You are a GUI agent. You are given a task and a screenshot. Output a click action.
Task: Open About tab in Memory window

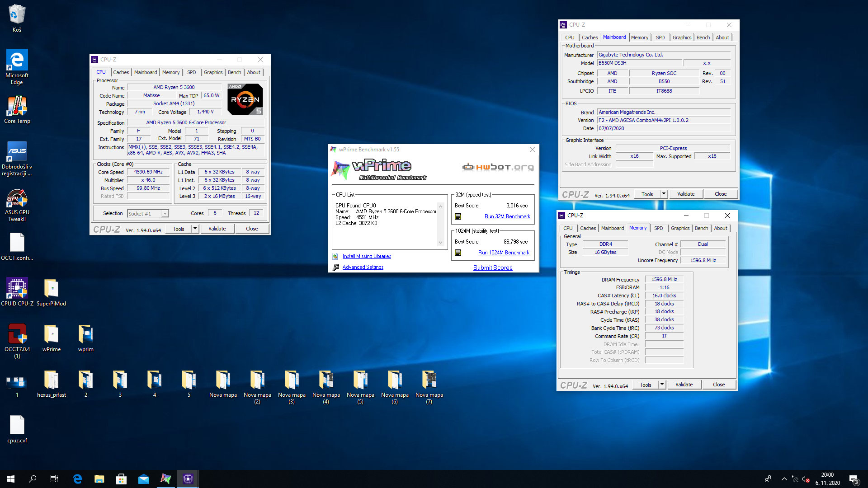point(721,228)
